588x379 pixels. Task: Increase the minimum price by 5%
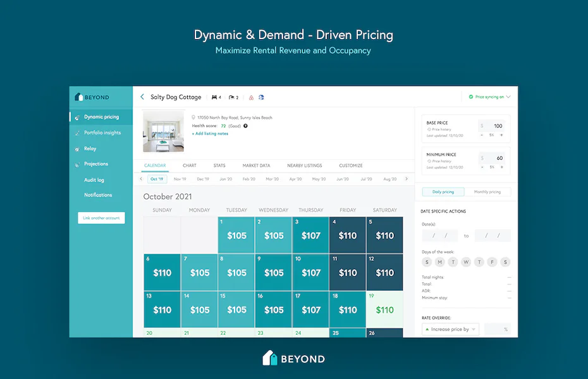(x=501, y=167)
